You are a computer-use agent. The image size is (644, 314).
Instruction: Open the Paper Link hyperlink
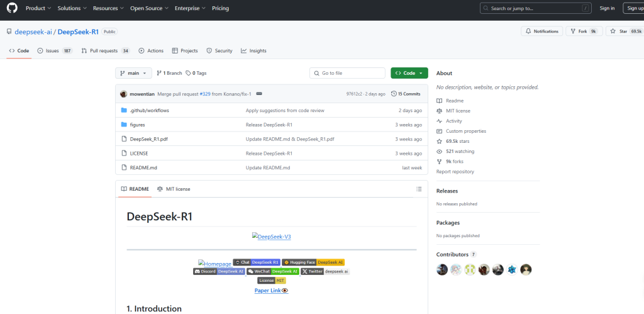click(x=272, y=291)
